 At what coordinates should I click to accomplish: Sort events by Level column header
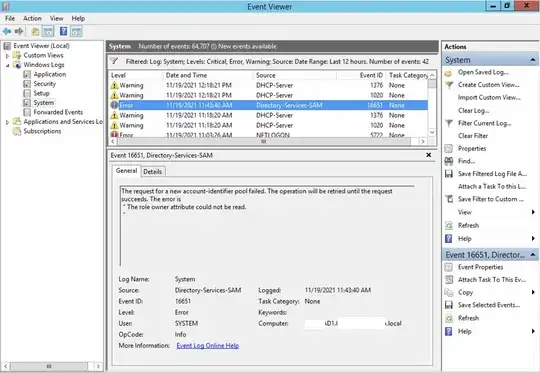click(136, 75)
